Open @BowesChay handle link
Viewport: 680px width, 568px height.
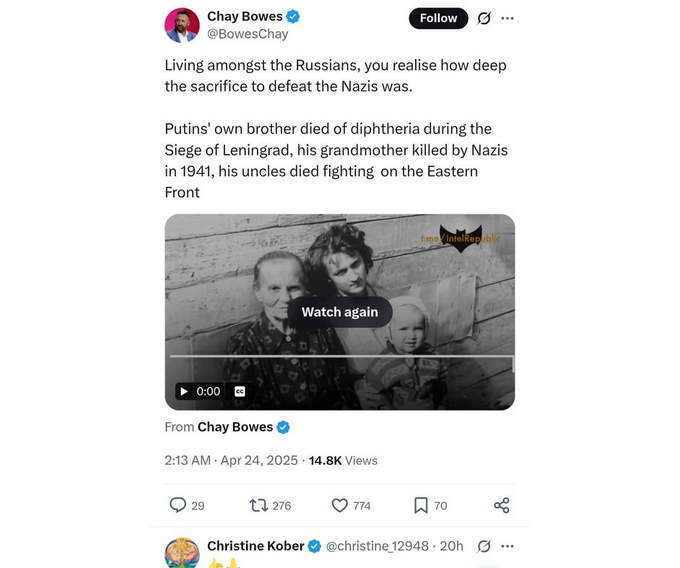(247, 34)
